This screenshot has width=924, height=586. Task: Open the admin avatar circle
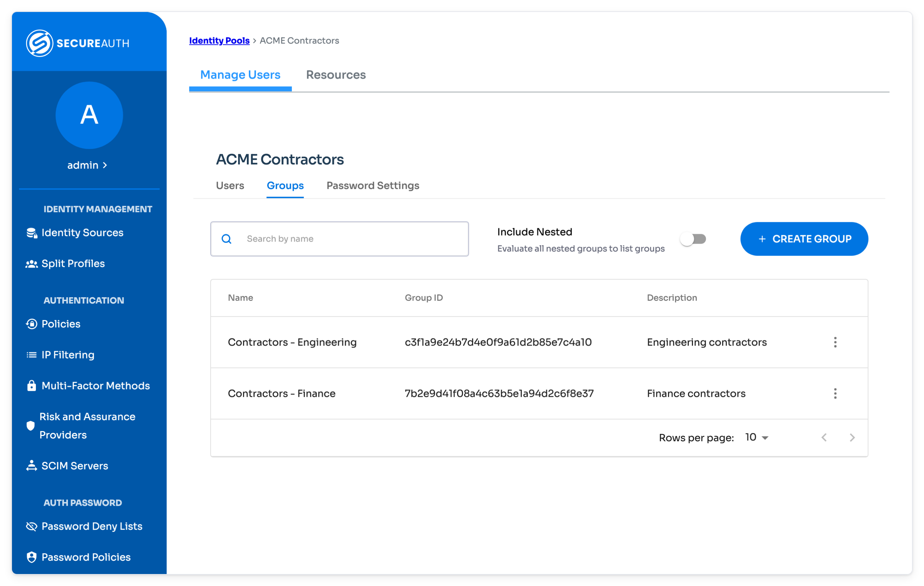pos(89,115)
